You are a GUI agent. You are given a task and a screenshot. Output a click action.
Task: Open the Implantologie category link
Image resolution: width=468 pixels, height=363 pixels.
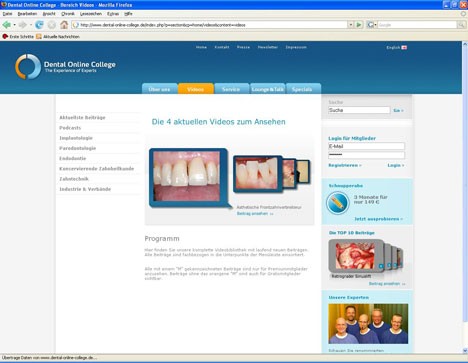pyautogui.click(x=76, y=138)
